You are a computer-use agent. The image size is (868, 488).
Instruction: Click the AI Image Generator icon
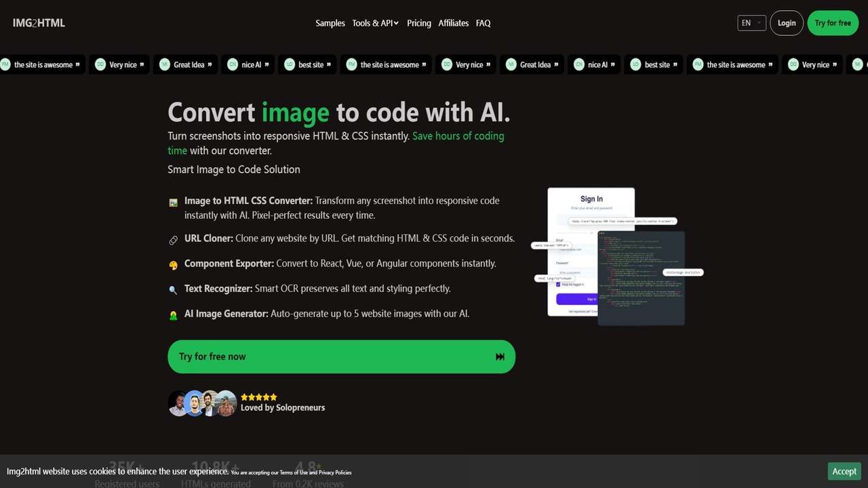(x=174, y=315)
